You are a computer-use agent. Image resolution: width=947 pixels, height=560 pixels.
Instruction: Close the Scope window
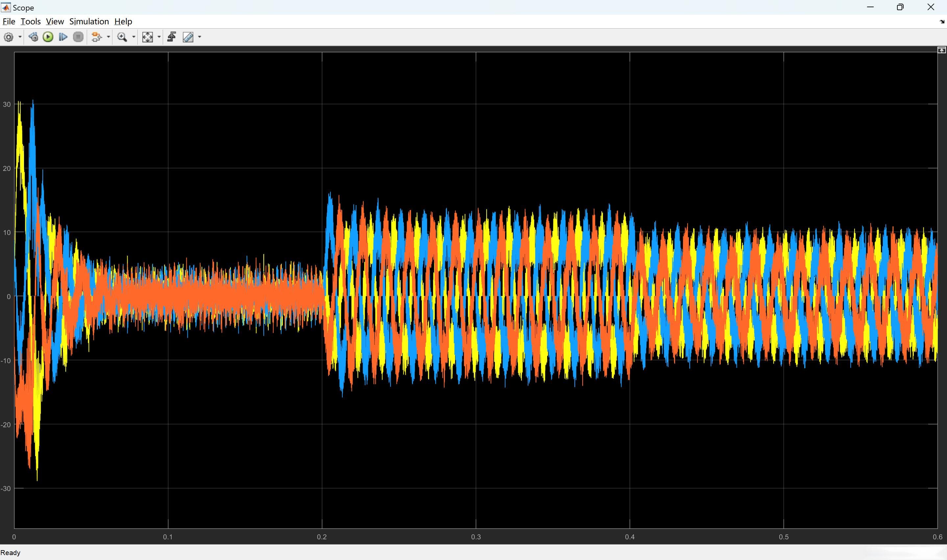point(931,7)
